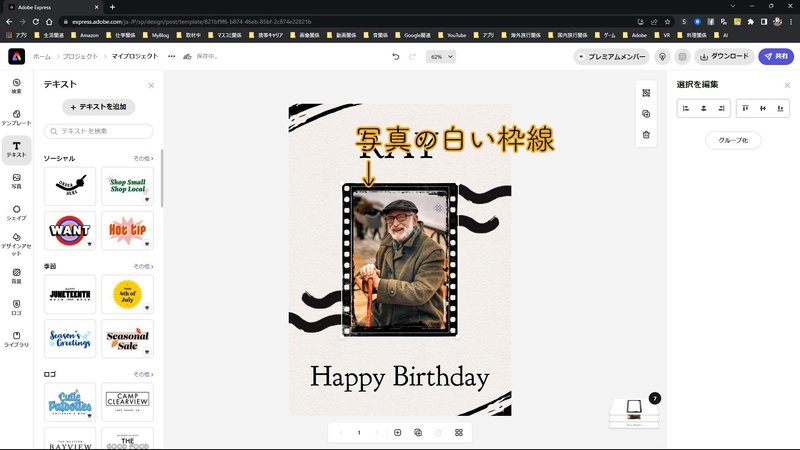
Task: Add a new page from bottom bar
Action: (x=397, y=433)
